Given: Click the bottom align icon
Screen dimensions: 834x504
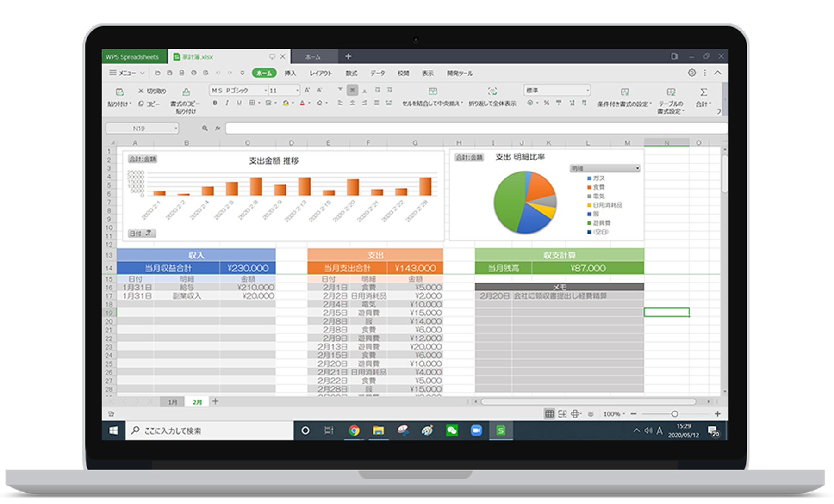Looking at the screenshot, I should click(x=365, y=90).
